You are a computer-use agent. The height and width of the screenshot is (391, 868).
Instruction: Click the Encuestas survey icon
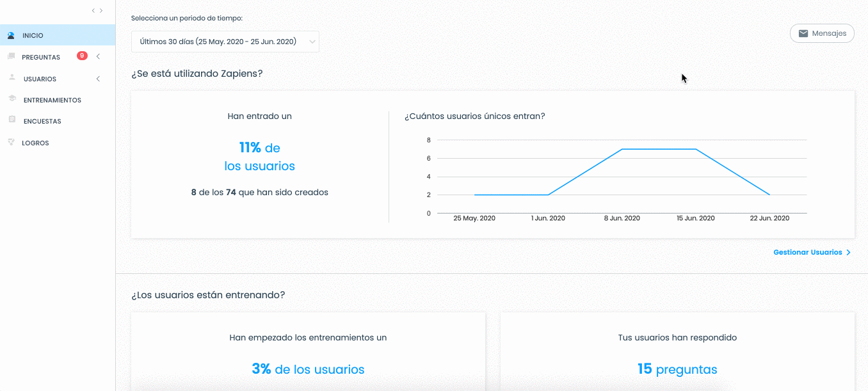click(x=12, y=120)
